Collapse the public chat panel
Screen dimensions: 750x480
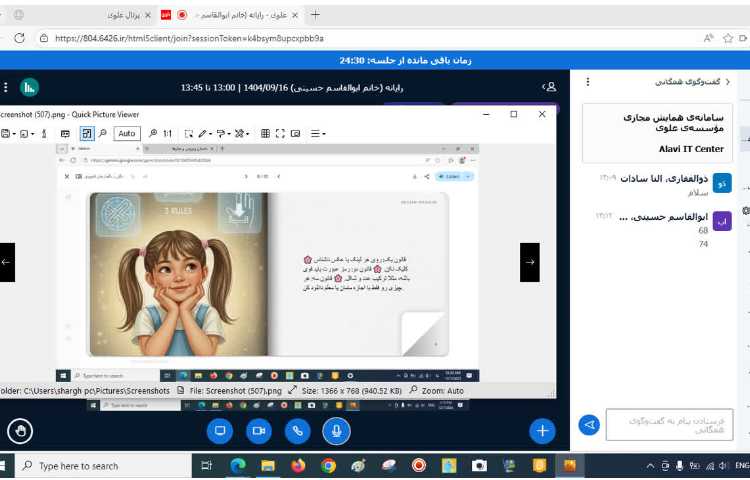(x=725, y=82)
